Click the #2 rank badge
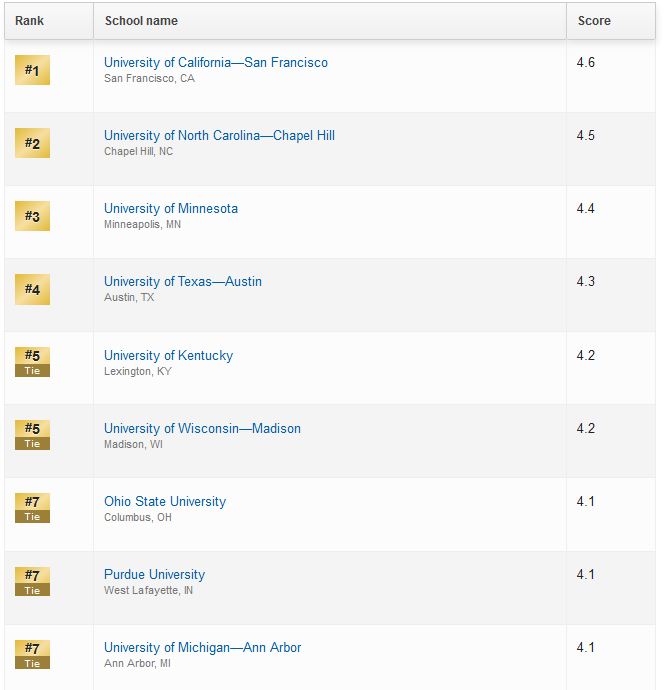This screenshot has width=665, height=690. tap(32, 143)
